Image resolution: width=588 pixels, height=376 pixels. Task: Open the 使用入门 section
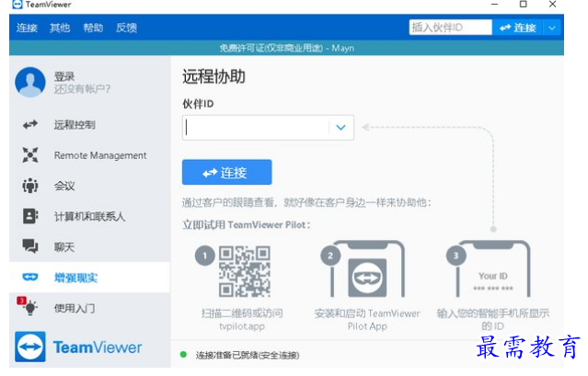click(89, 308)
